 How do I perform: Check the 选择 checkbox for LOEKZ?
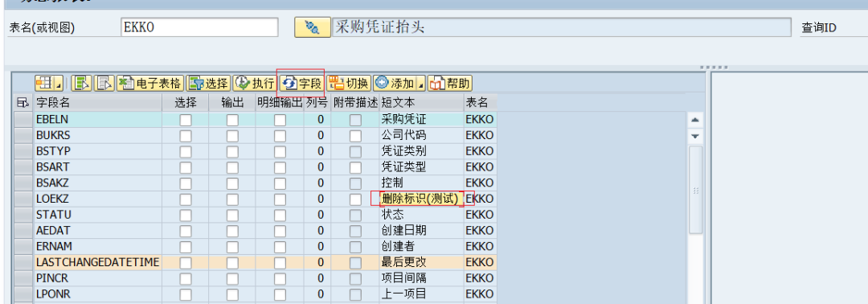coord(186,199)
